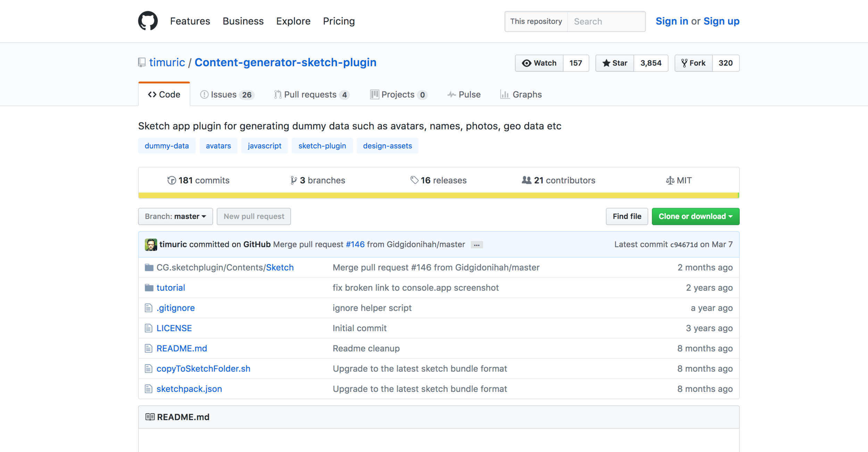Click the file icon beside README.md row
Viewport: 868px width, 452px height.
pyautogui.click(x=149, y=348)
